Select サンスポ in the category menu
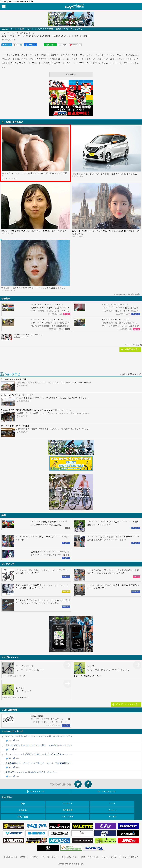The width and height of the screenshot is (142, 868). click(x=112, y=816)
